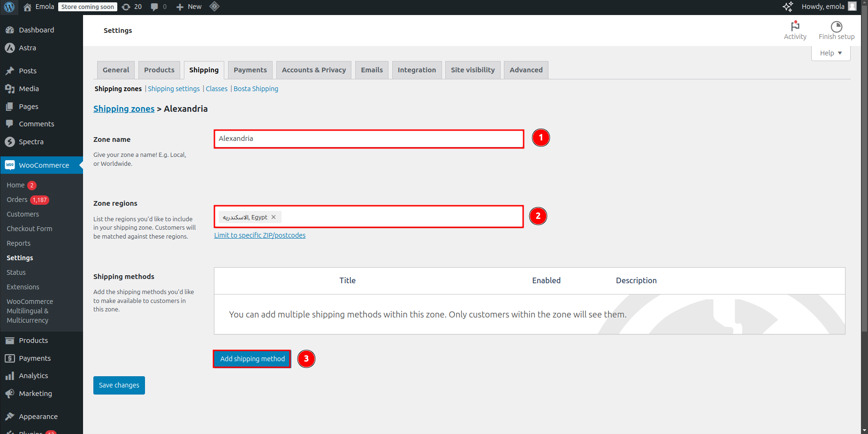Open WooCommerce Multilingual & Multicurrency item
Screen dimensions: 868x434
30,311
